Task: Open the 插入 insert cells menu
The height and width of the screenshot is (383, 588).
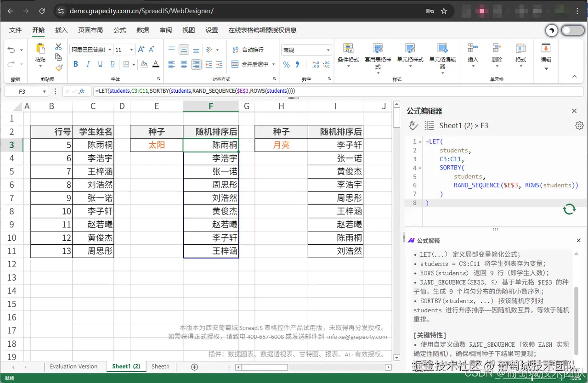Action: point(473,56)
